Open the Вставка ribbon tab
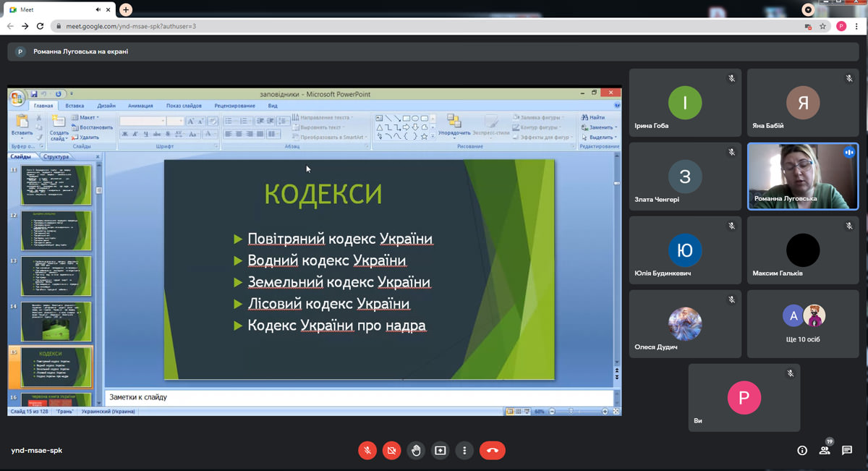This screenshot has width=868, height=471. [75, 106]
